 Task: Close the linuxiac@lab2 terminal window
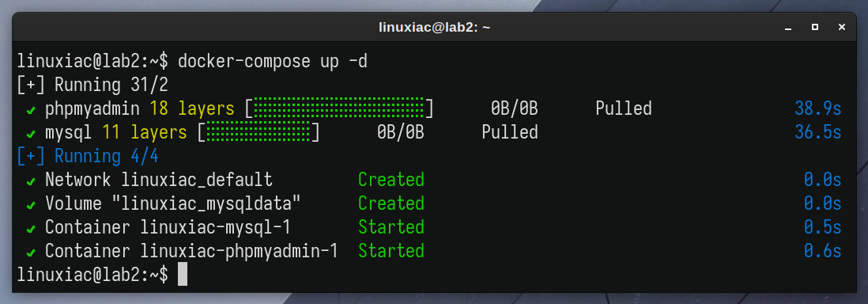pos(841,27)
